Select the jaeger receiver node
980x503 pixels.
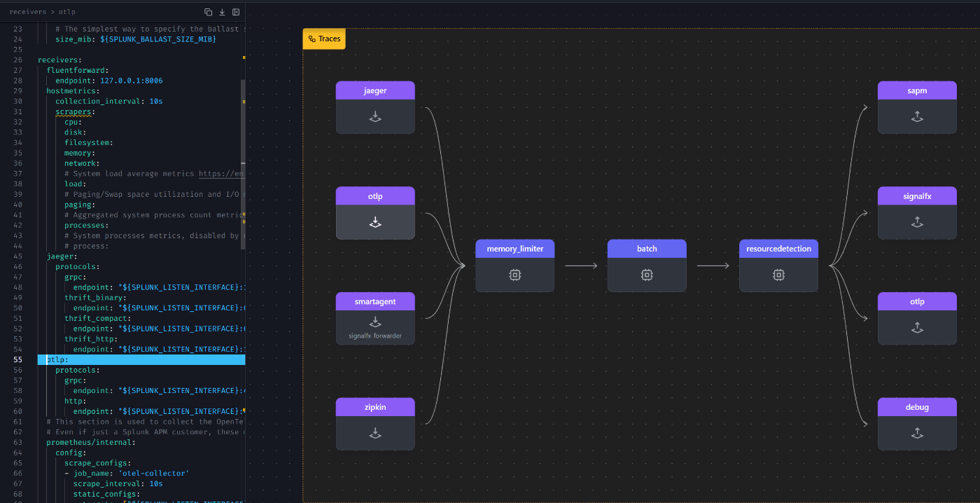pos(375,107)
